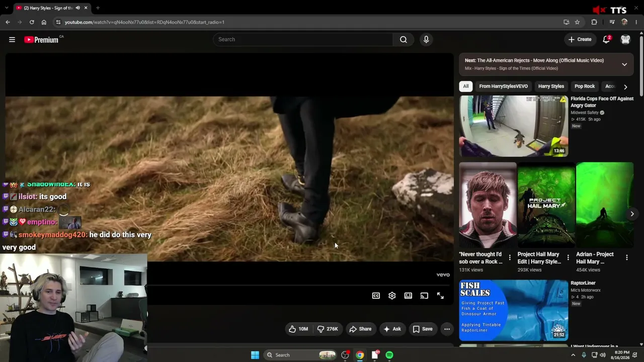Click the Windows taskbar Search box

(x=301, y=355)
